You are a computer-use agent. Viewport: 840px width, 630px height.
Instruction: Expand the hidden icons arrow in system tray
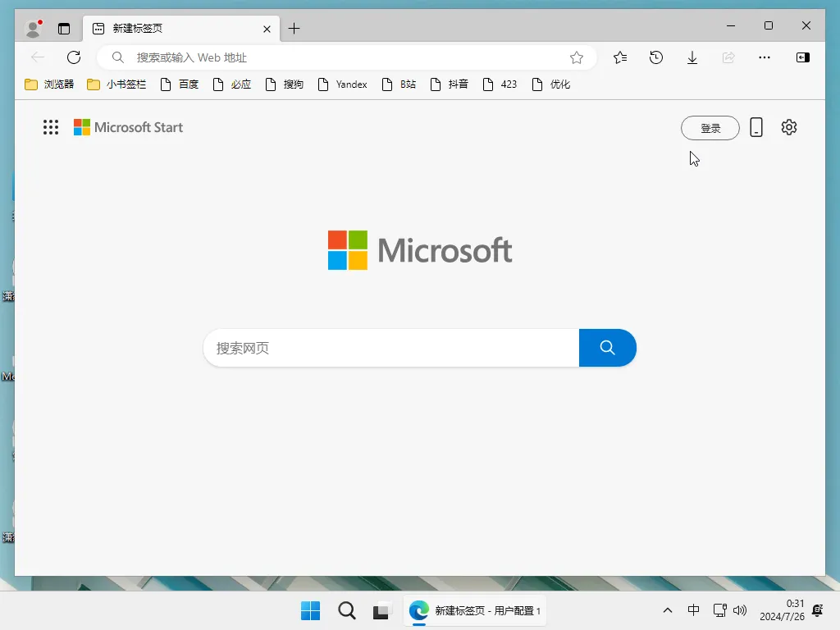pos(668,610)
